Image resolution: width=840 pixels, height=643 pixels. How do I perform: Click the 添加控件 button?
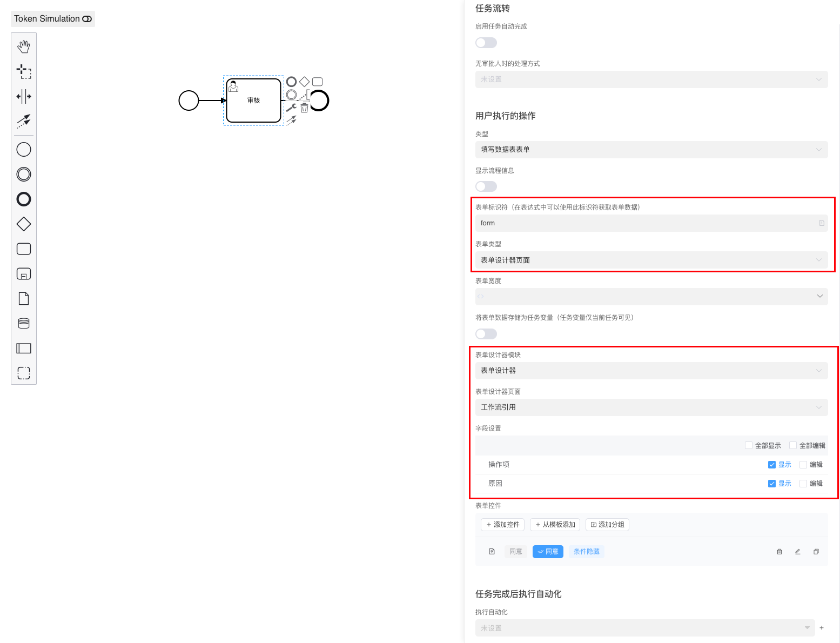[x=502, y=525]
